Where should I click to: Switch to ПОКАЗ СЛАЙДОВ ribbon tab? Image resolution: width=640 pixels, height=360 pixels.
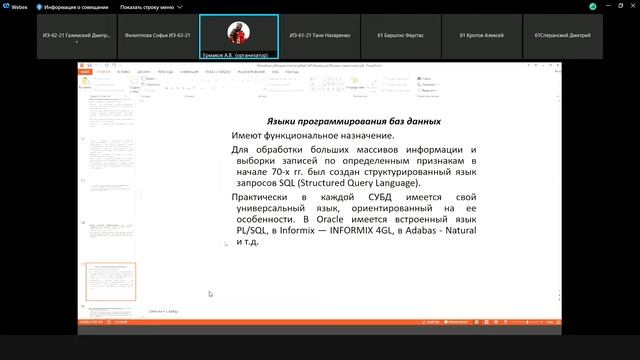coord(218,72)
